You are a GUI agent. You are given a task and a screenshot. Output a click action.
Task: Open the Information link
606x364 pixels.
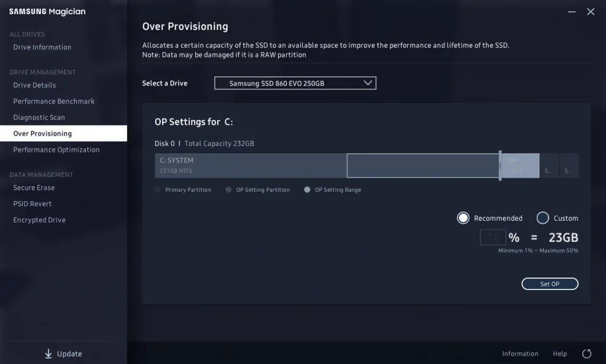pos(520,354)
